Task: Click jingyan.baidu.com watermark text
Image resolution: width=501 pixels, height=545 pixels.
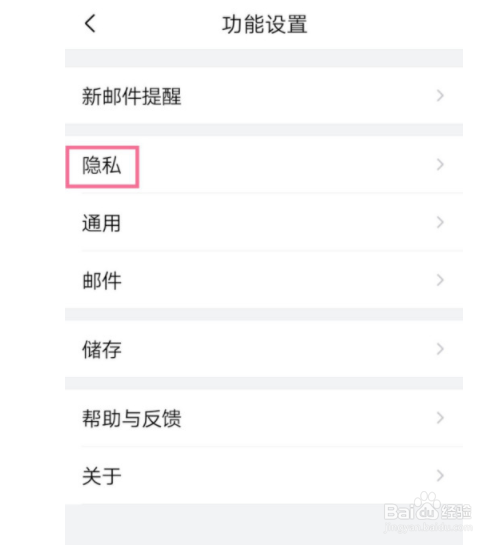Action: pos(428,528)
